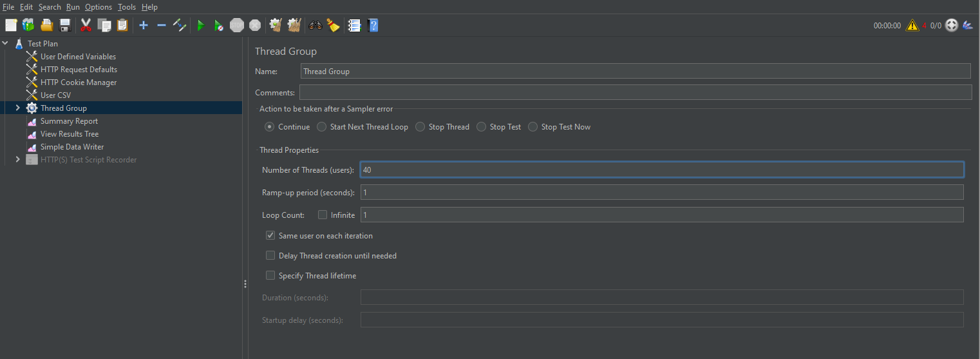Cut the selected element with the scissors icon

[86, 25]
